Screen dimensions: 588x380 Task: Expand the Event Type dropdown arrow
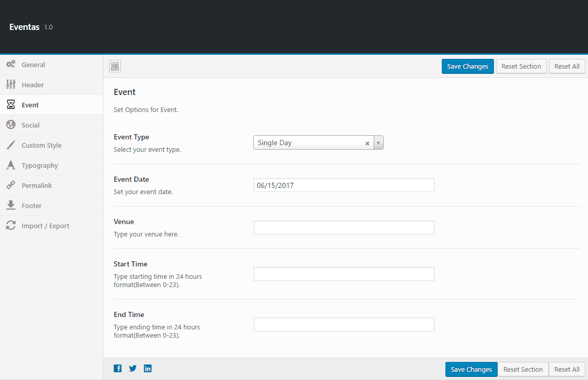coord(378,143)
